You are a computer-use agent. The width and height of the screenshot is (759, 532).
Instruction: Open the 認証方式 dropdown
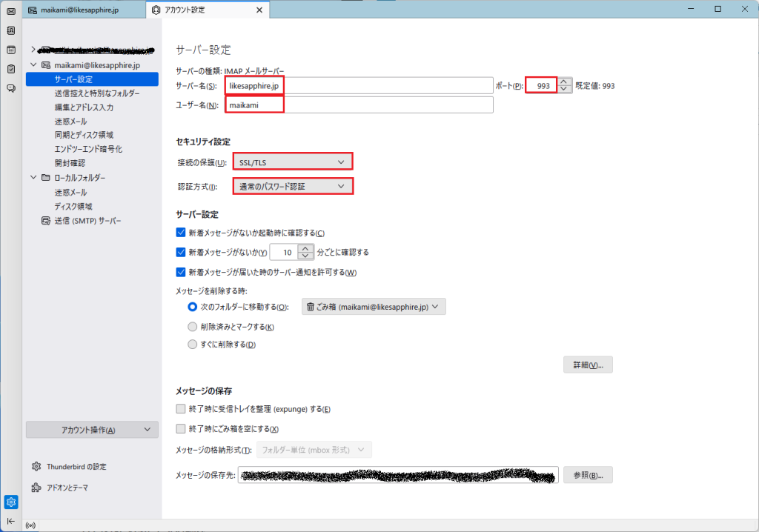click(292, 186)
